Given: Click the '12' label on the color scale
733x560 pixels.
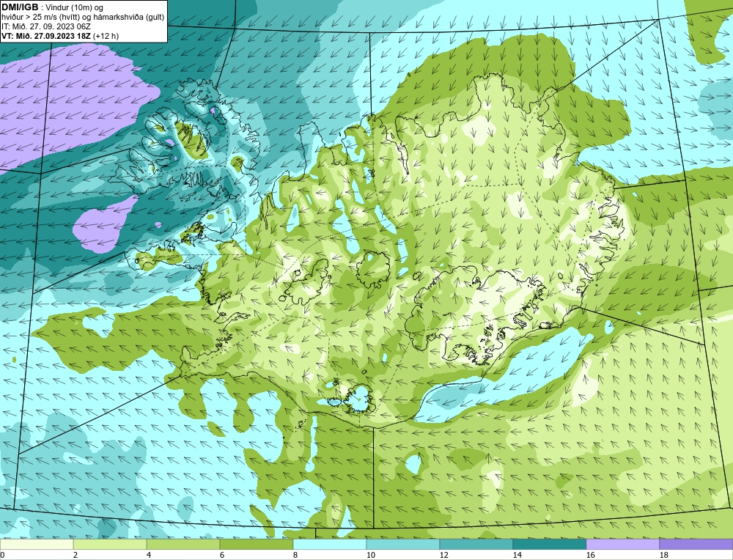Looking at the screenshot, I should (444, 555).
